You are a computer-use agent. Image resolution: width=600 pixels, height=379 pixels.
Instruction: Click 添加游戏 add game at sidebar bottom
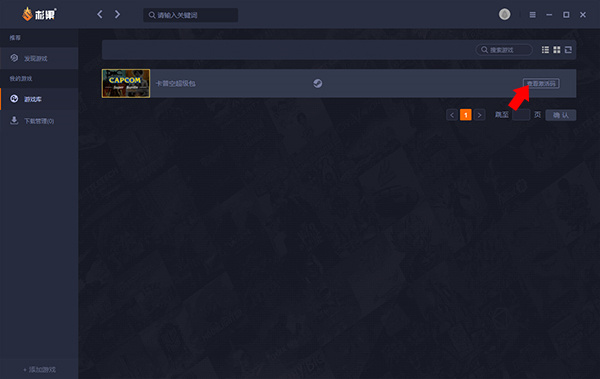39,369
